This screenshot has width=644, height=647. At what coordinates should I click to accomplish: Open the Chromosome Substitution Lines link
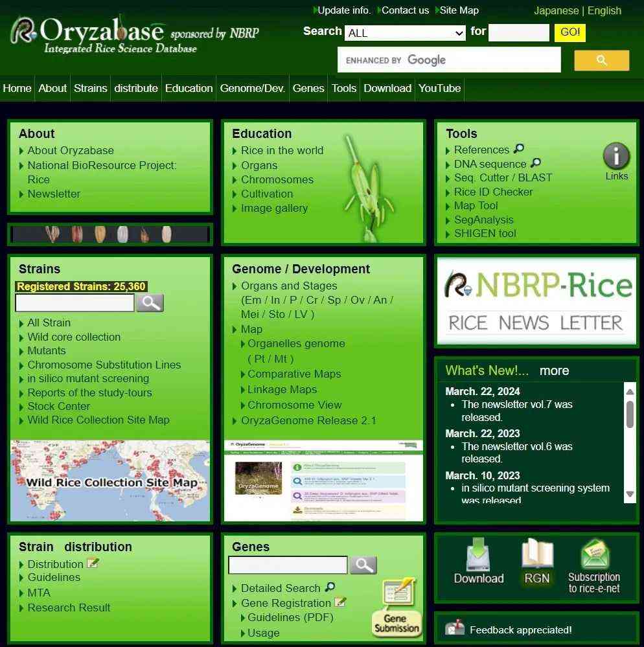tap(104, 365)
